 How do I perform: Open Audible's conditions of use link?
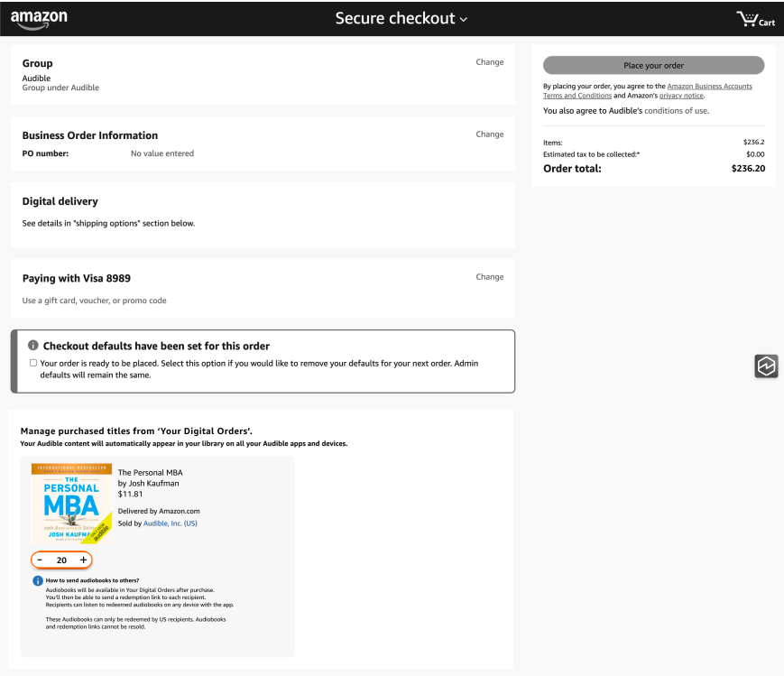[676, 111]
